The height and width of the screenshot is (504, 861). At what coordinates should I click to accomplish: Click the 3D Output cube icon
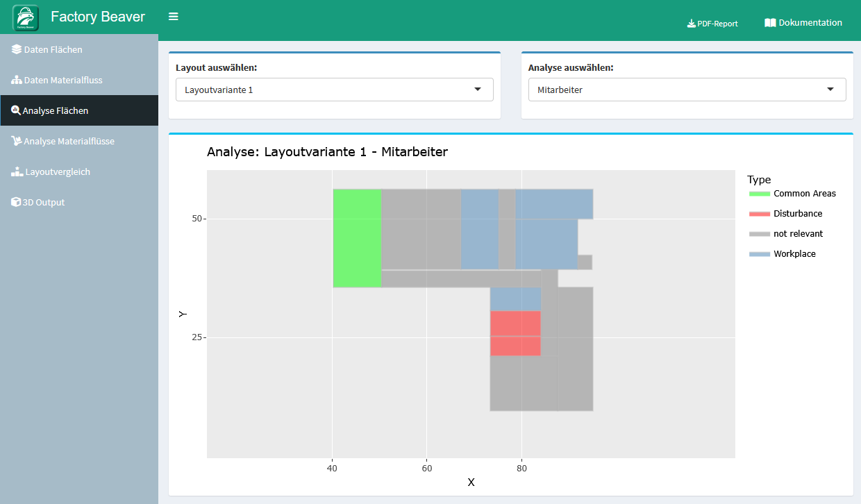(x=16, y=203)
